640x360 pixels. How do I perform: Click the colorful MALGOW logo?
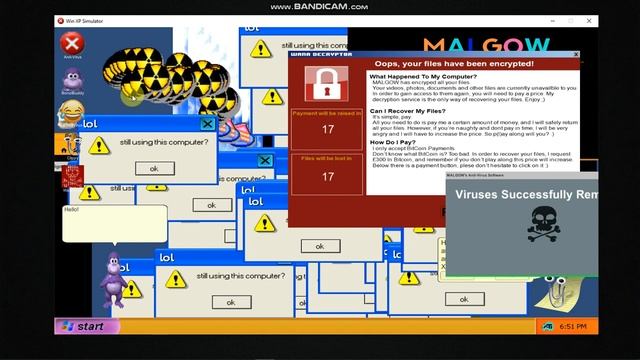[x=486, y=44]
